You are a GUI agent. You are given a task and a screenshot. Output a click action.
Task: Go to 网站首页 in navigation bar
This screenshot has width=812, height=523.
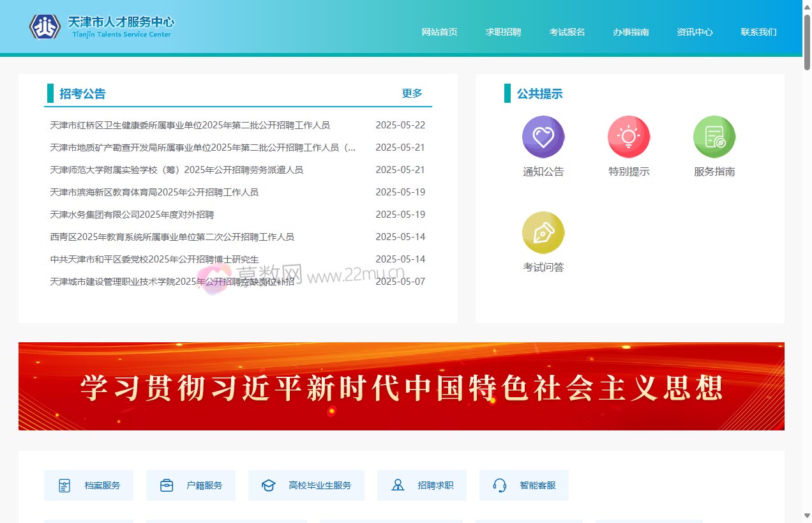[439, 32]
